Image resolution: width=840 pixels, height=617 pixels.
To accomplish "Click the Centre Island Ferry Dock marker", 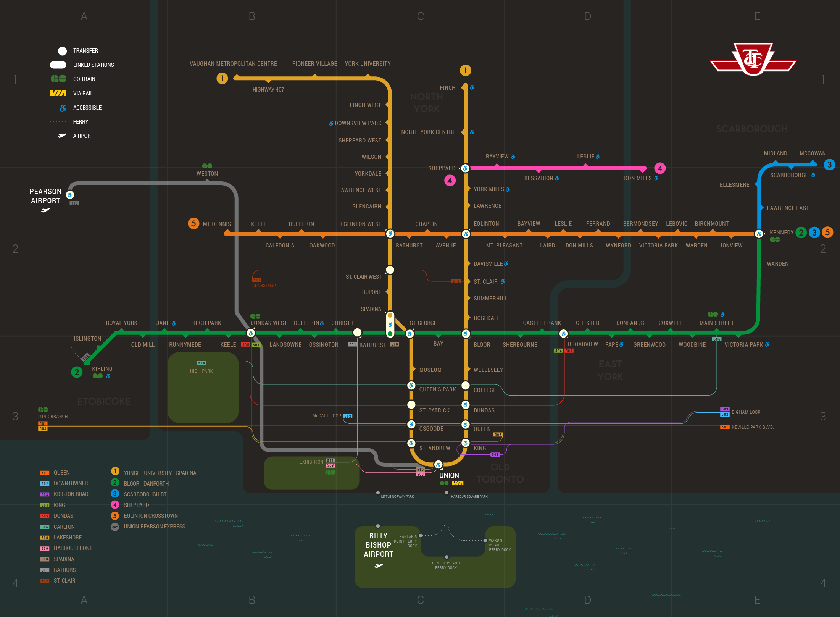I will click(447, 557).
